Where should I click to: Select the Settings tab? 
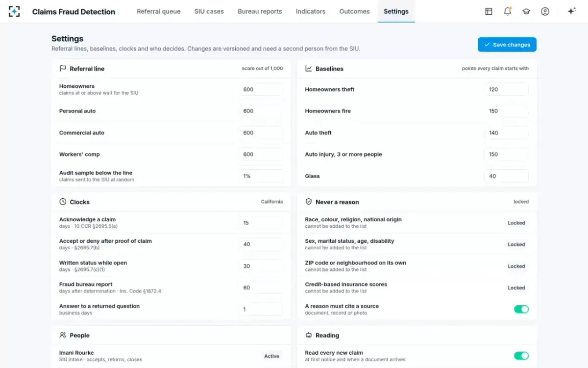[396, 11]
